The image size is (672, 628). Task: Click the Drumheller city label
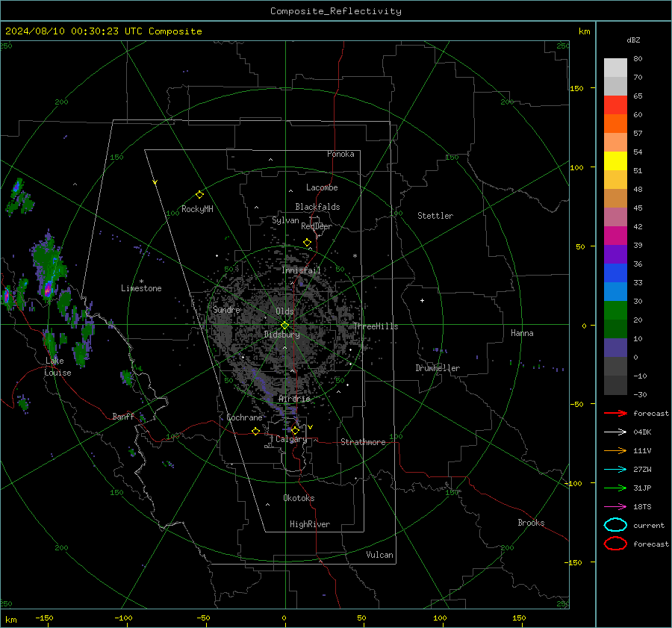(438, 368)
